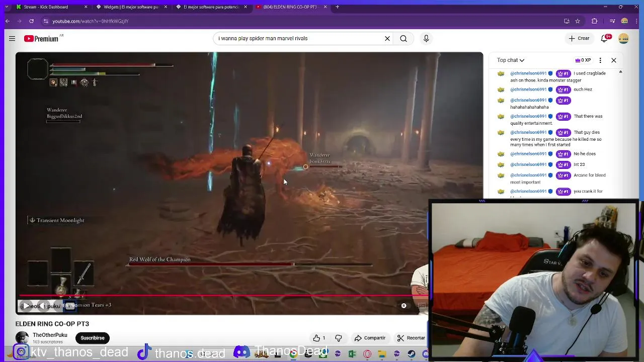This screenshot has height=362, width=644.
Task: Open Chrome three-dot menu
Action: tap(636, 21)
